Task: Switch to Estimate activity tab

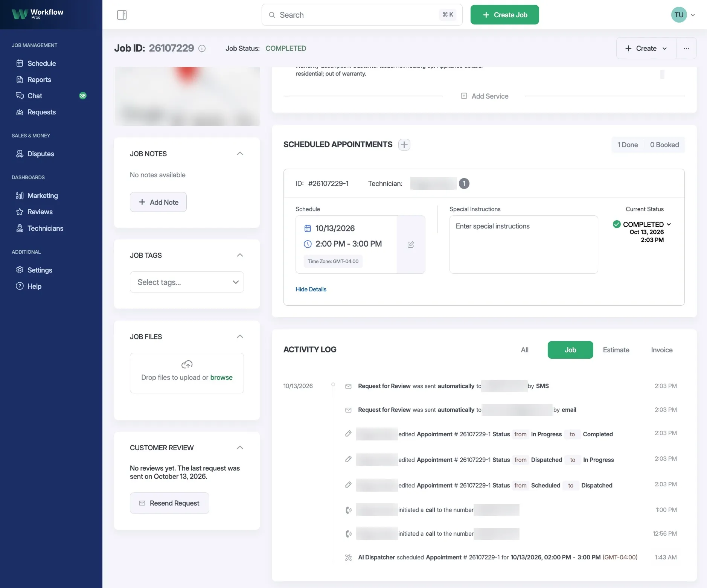Action: pyautogui.click(x=616, y=350)
